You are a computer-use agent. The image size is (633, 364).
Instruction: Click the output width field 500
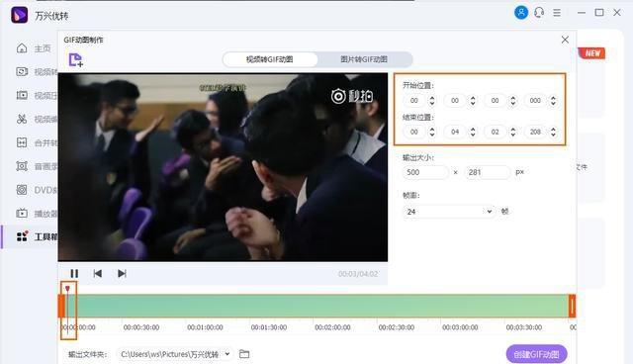[425, 172]
